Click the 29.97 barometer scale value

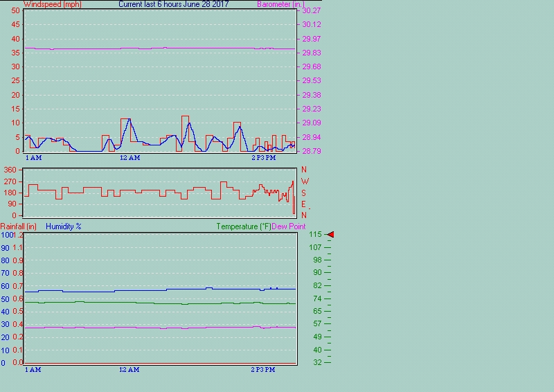click(311, 39)
